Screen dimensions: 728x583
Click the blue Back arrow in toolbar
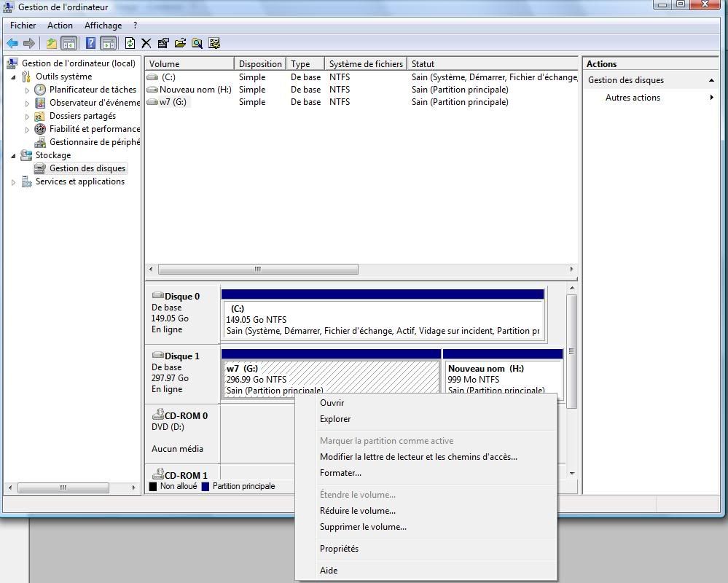[x=12, y=43]
